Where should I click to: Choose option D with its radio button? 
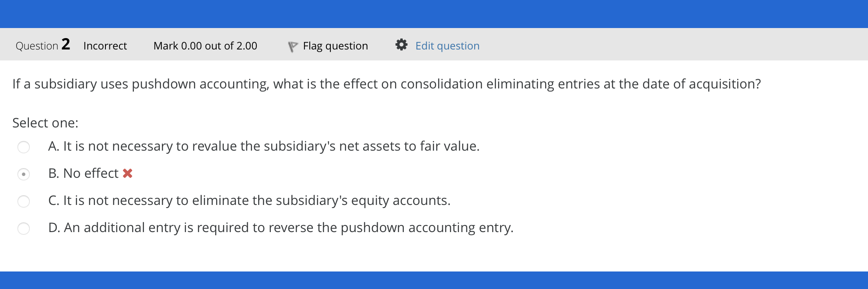(x=24, y=228)
